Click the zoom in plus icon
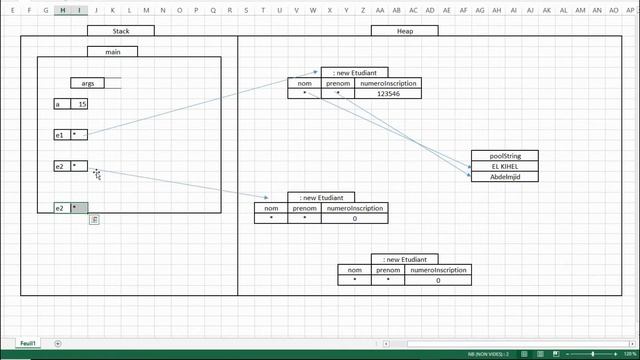The width and height of the screenshot is (640, 360). click(x=616, y=354)
